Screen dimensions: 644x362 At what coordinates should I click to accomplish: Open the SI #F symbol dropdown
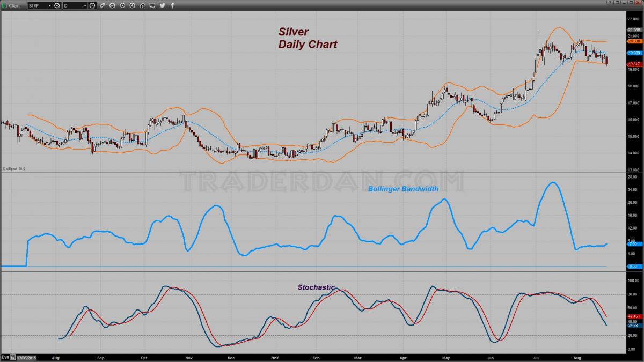[x=40, y=5]
